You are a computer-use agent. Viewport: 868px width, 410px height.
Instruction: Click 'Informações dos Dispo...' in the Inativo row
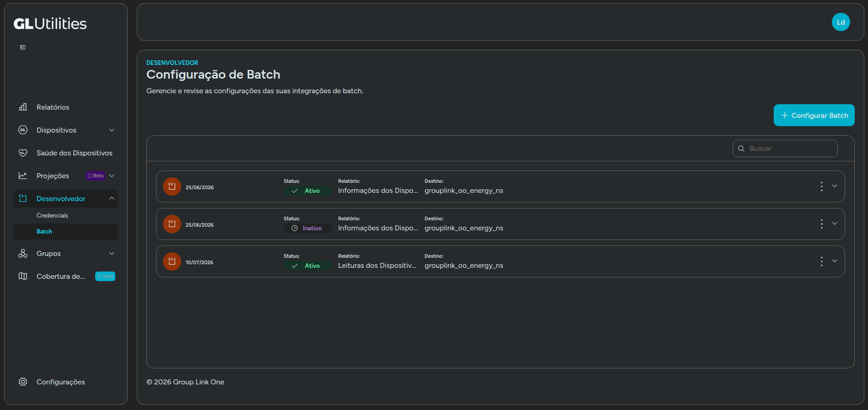click(x=378, y=228)
